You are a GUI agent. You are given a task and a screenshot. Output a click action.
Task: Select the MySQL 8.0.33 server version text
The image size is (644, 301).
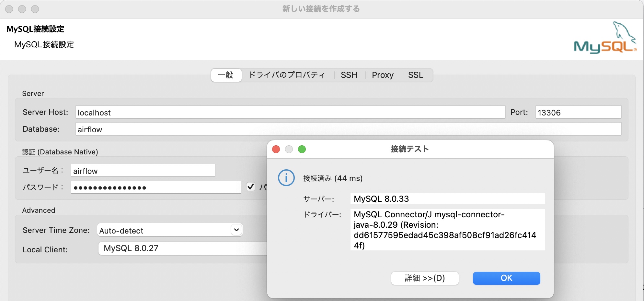point(381,199)
